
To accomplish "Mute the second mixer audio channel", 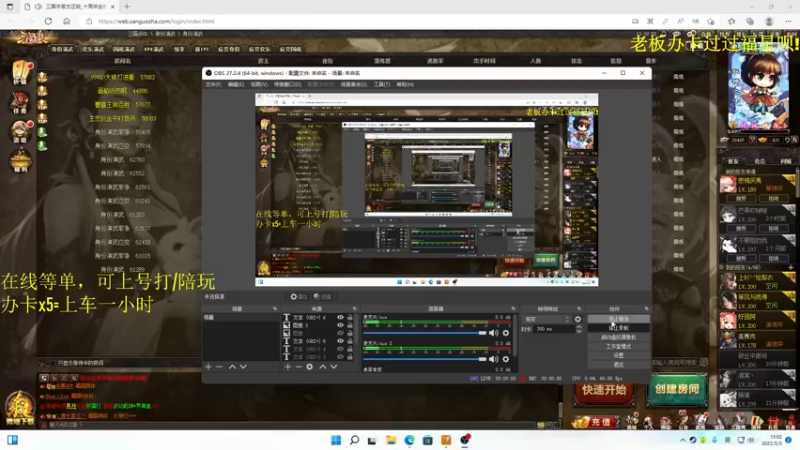I will [493, 359].
